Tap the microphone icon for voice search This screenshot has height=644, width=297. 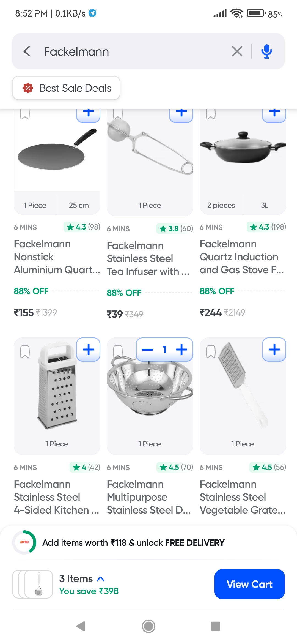266,51
